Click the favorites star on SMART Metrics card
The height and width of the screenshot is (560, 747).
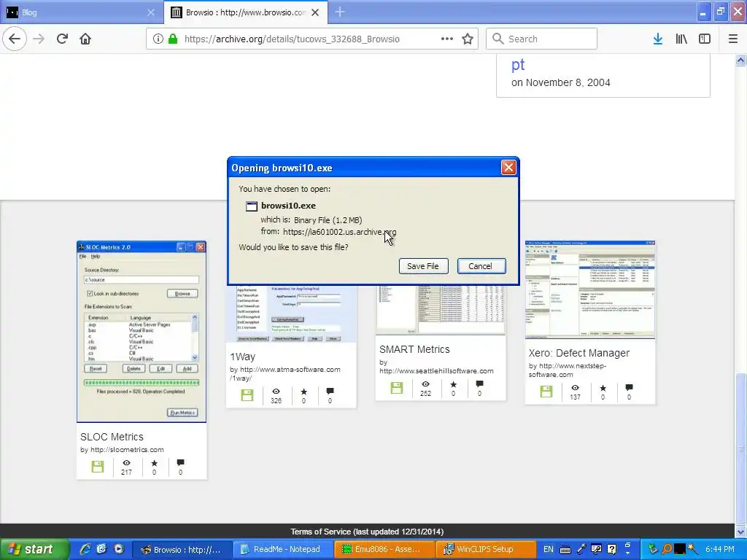pos(453,384)
